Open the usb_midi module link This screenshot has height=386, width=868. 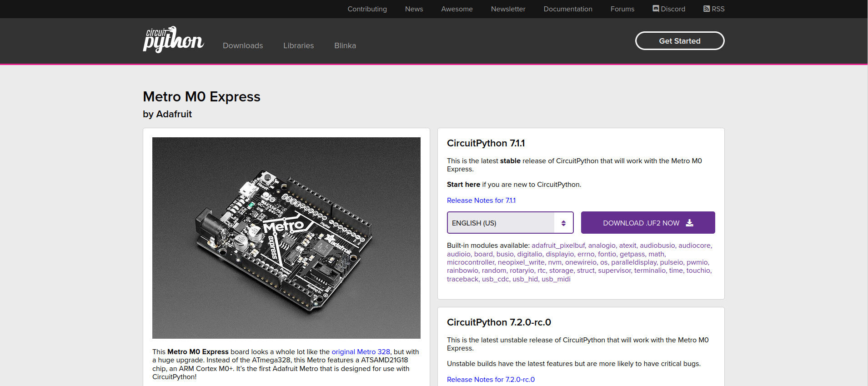point(556,279)
